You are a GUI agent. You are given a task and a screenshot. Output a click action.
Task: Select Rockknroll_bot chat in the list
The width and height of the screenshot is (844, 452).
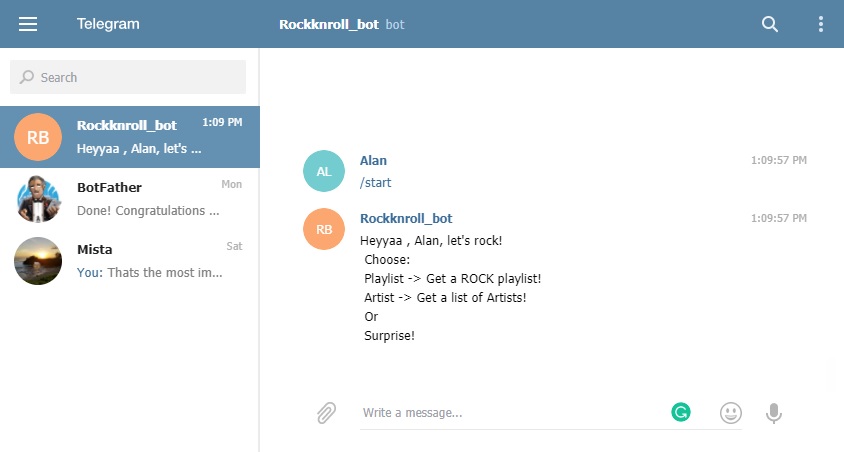(x=130, y=137)
